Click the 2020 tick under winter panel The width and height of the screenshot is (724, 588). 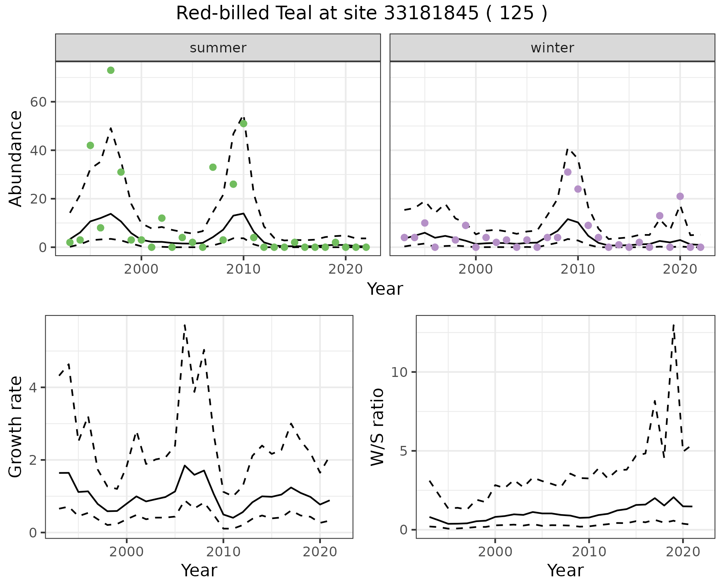click(680, 269)
